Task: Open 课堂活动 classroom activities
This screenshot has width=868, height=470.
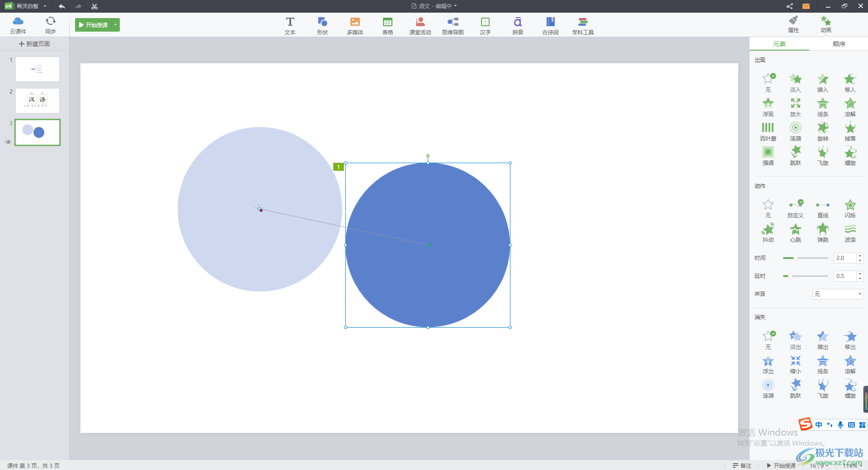Action: [x=420, y=26]
